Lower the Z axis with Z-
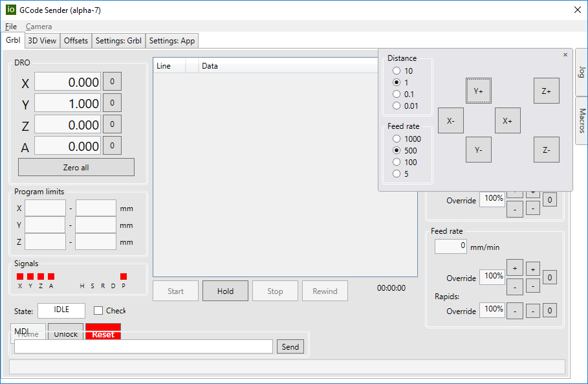Image resolution: width=588 pixels, height=384 pixels. click(x=546, y=150)
